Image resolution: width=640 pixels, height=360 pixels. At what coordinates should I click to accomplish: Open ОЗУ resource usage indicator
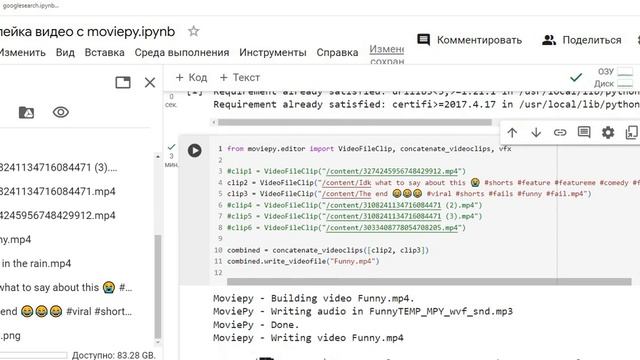pyautogui.click(x=616, y=72)
